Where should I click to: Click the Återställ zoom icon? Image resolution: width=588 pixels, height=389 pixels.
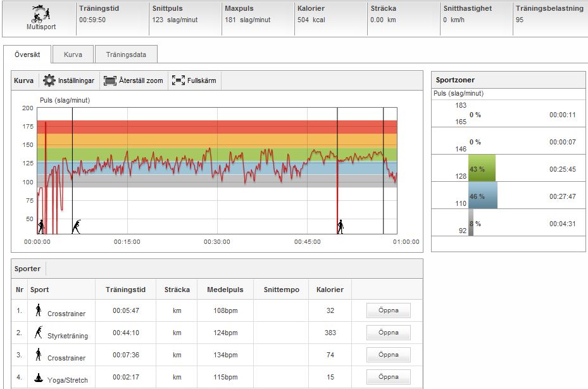pos(110,80)
